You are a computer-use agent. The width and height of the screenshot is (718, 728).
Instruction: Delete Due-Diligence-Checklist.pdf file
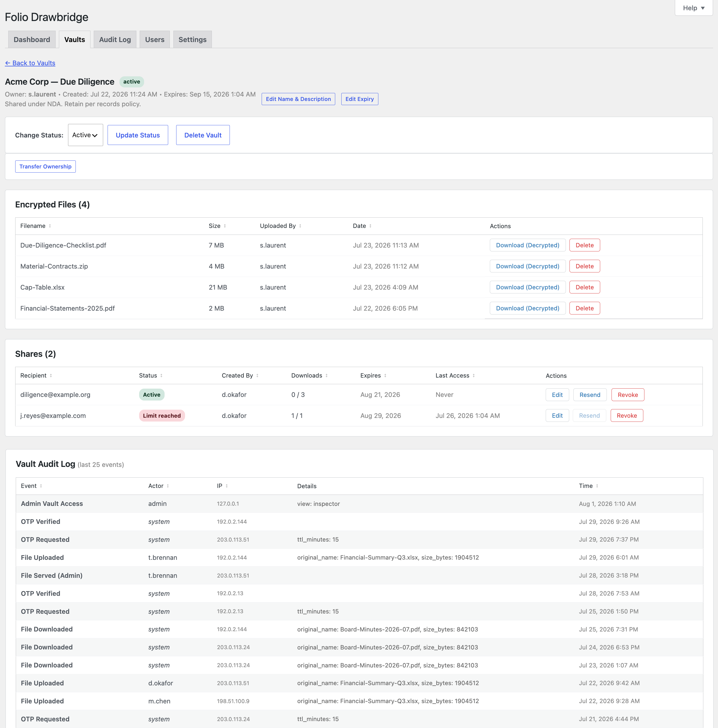(x=584, y=245)
